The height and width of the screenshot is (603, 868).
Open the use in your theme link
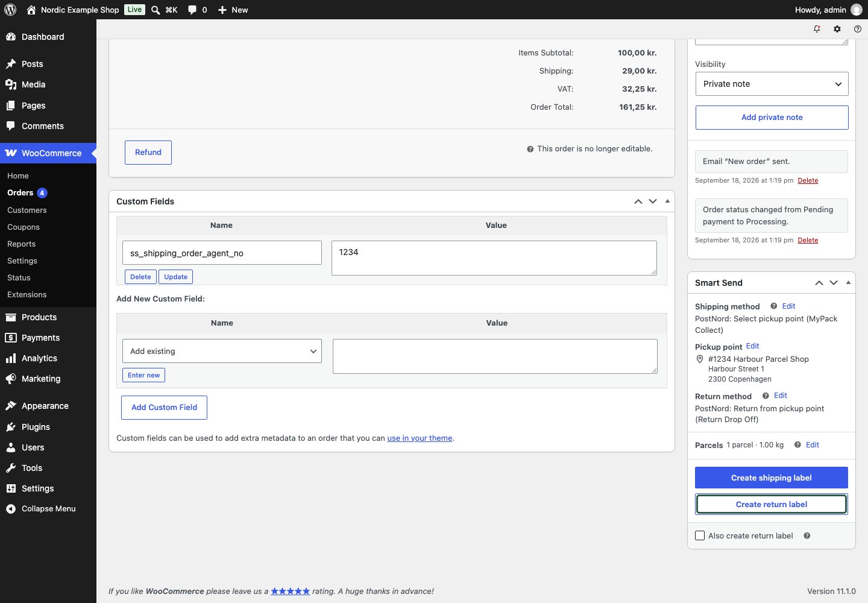420,438
